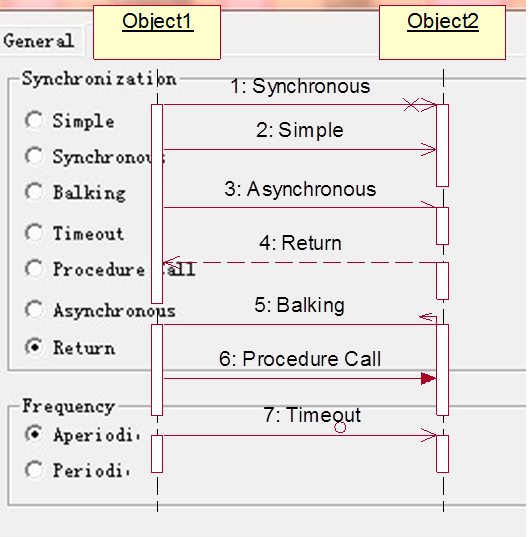Click the '2: Simple' message label
This screenshot has height=537, width=529.
click(300, 130)
